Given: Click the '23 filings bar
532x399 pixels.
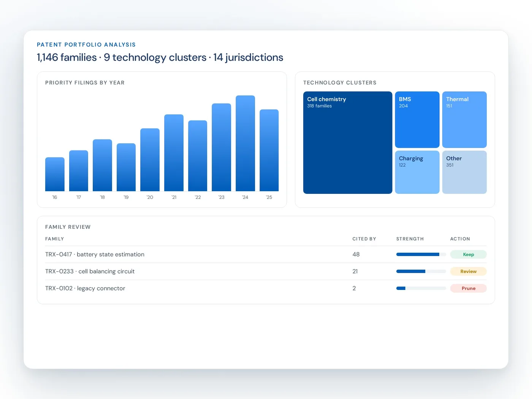Looking at the screenshot, I should click(221, 147).
